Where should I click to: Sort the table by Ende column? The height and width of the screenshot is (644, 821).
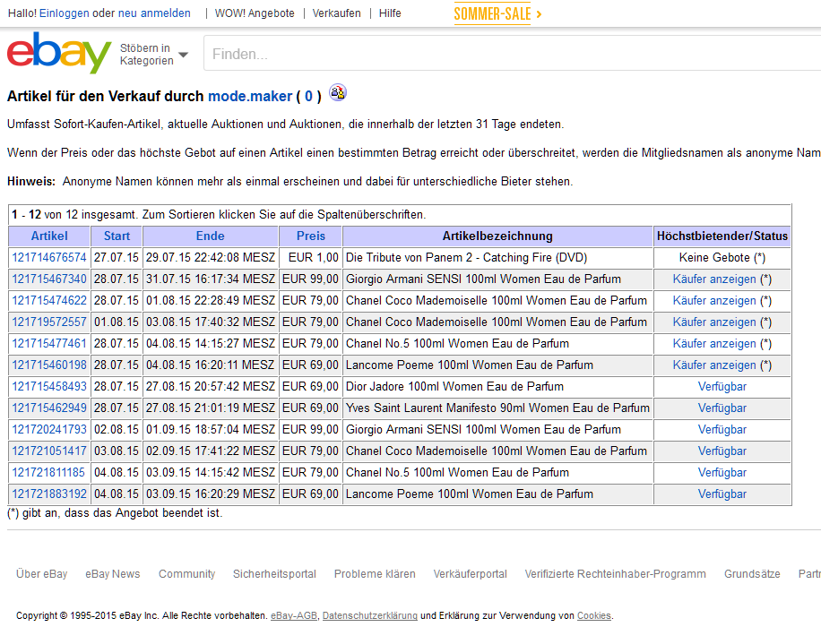(x=210, y=236)
